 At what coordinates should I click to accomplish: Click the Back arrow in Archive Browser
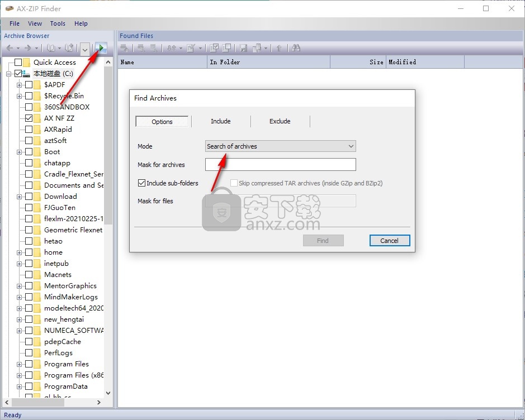click(x=10, y=49)
